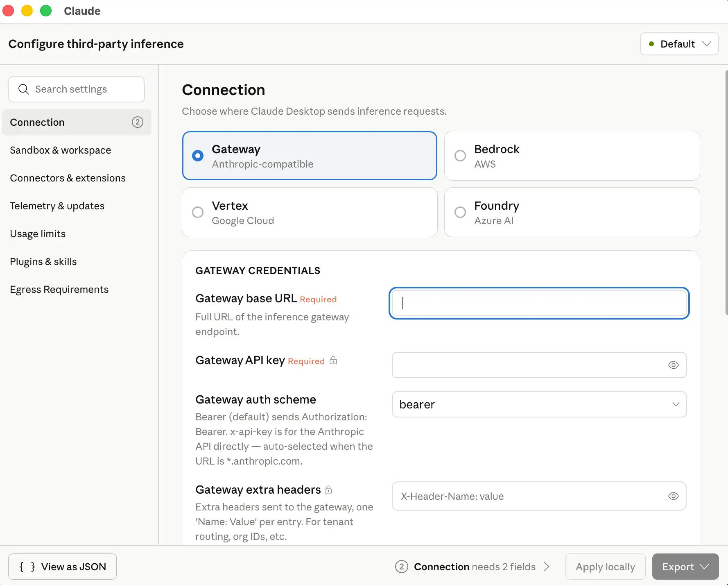728x585 pixels.
Task: Show Gateway extra headers value with eye icon
Action: click(x=673, y=496)
